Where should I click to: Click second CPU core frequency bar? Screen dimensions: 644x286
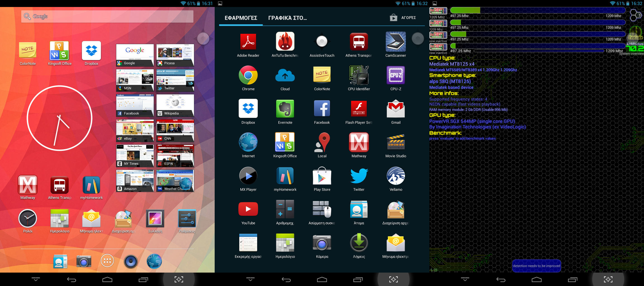(538, 22)
